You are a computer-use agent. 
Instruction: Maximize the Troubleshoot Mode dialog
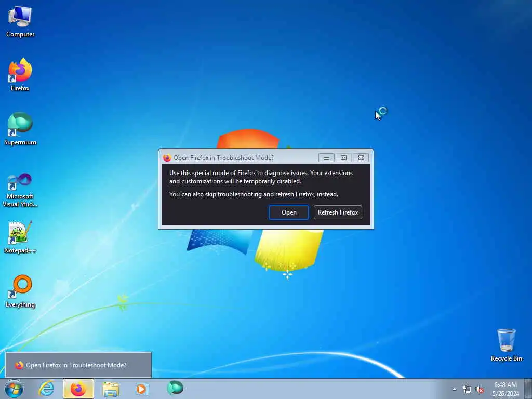(x=343, y=158)
